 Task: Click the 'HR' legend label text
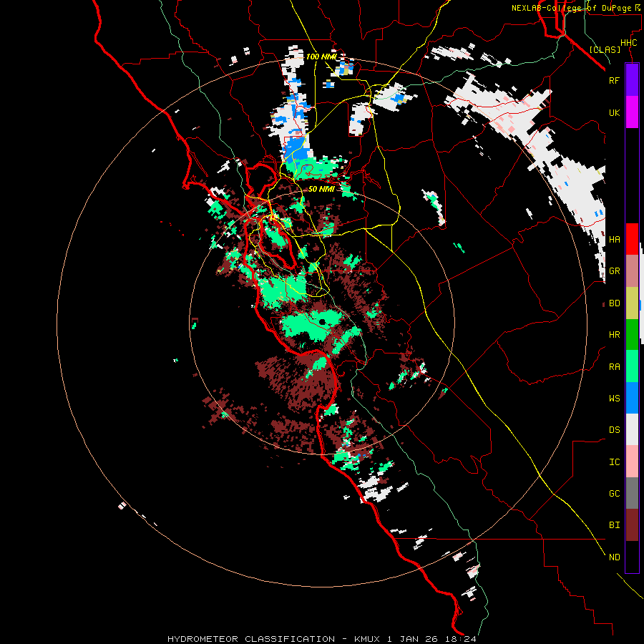(x=614, y=335)
